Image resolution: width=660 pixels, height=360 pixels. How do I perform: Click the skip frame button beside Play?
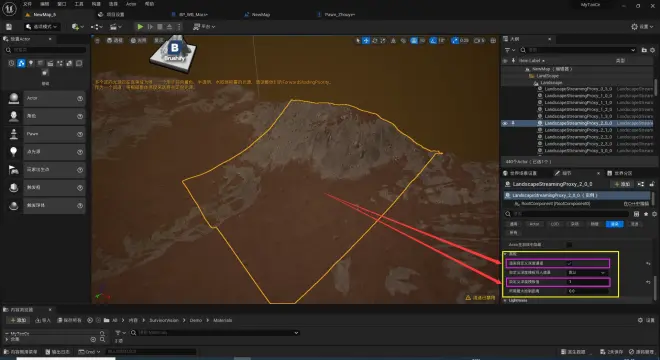150,27
